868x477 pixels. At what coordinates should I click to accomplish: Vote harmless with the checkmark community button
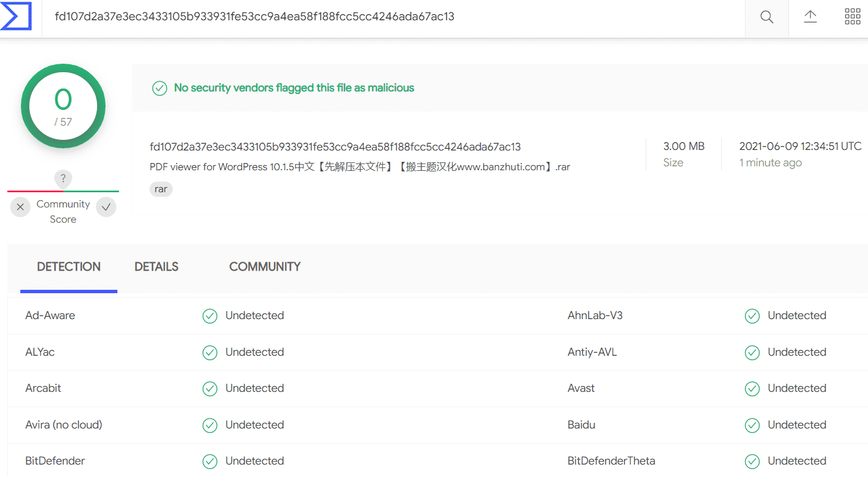[x=106, y=207]
